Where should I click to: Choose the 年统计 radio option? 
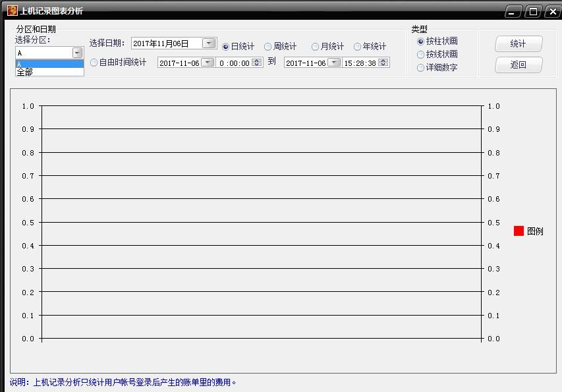coord(358,47)
